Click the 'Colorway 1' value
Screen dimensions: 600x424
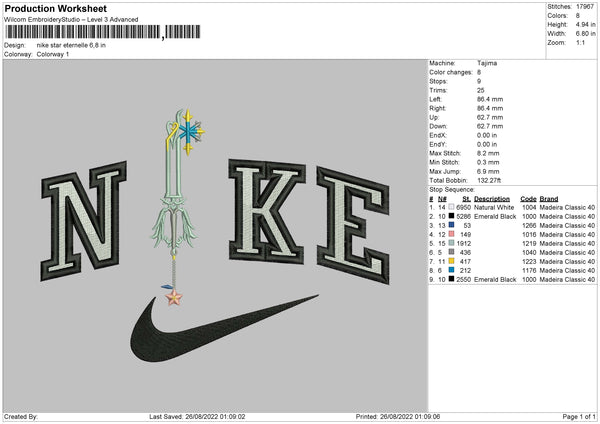click(x=53, y=54)
